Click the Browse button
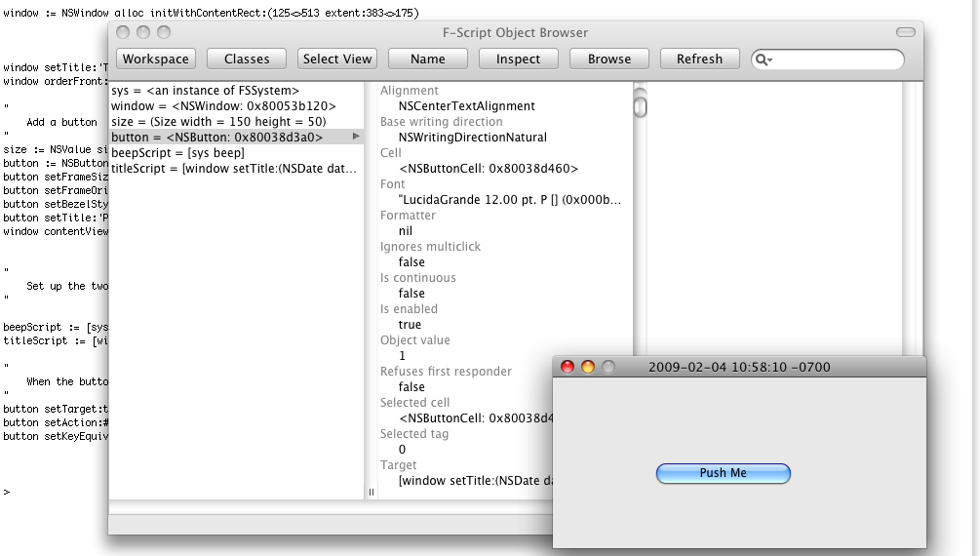The image size is (980, 556). coord(608,59)
